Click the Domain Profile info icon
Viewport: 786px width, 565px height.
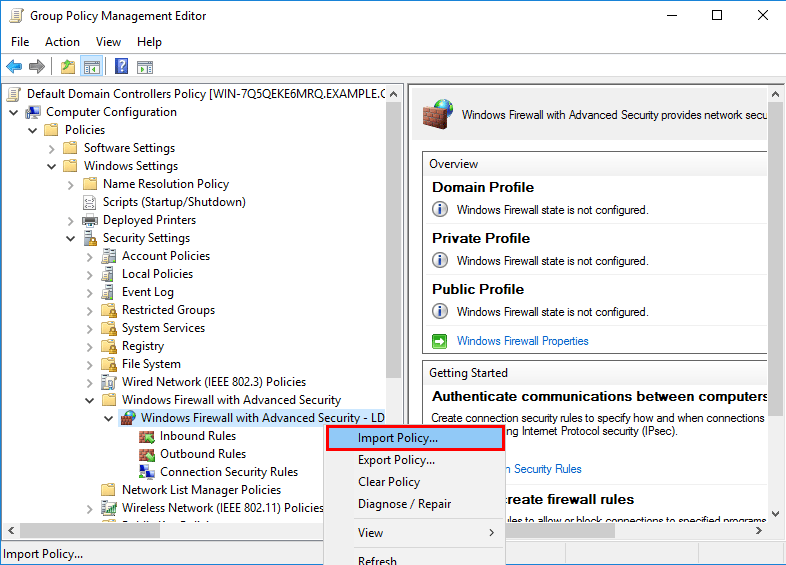[440, 209]
